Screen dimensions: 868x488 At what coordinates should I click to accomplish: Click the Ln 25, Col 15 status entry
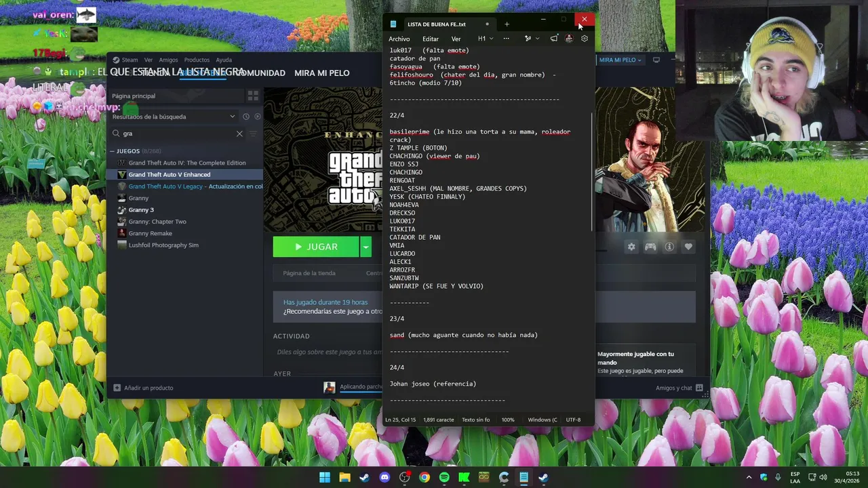click(400, 420)
